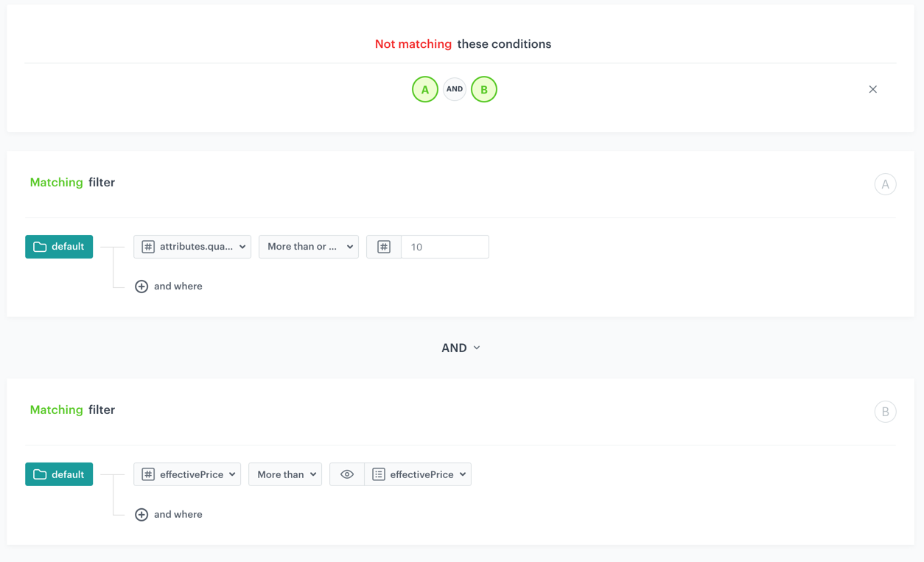Toggle 'Not matching' conditions text
This screenshot has width=924, height=562.
point(413,44)
